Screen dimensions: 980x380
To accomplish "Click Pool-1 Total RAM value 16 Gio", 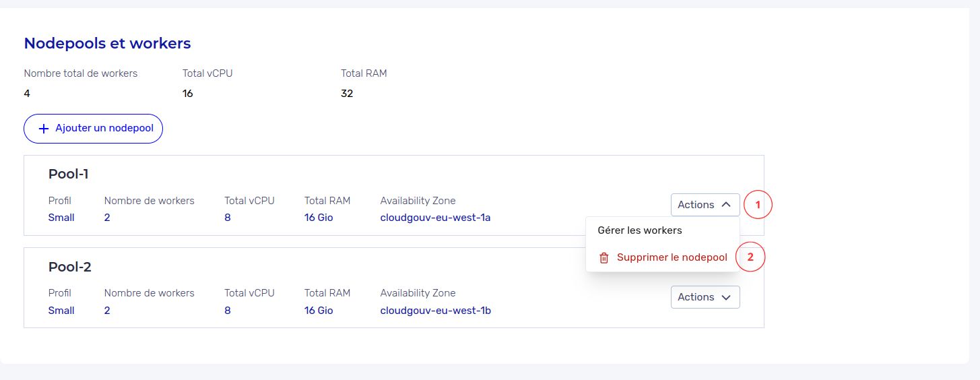I will click(319, 218).
